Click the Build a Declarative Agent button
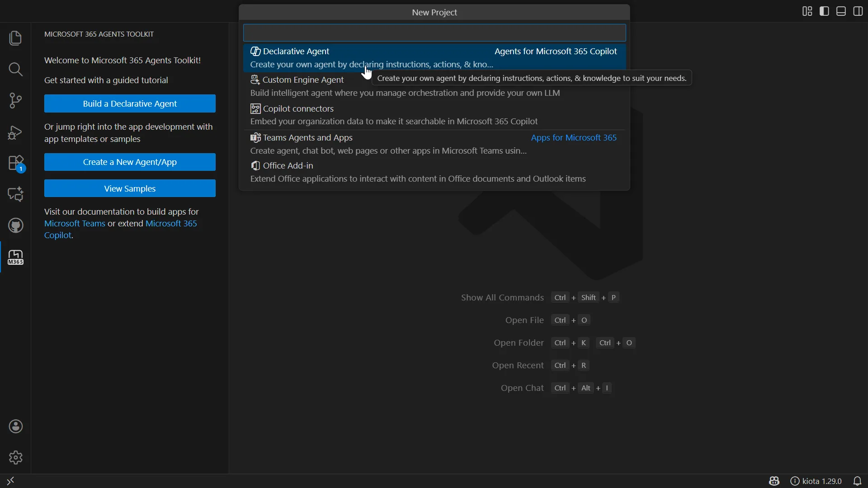Image resolution: width=868 pixels, height=488 pixels. click(130, 103)
